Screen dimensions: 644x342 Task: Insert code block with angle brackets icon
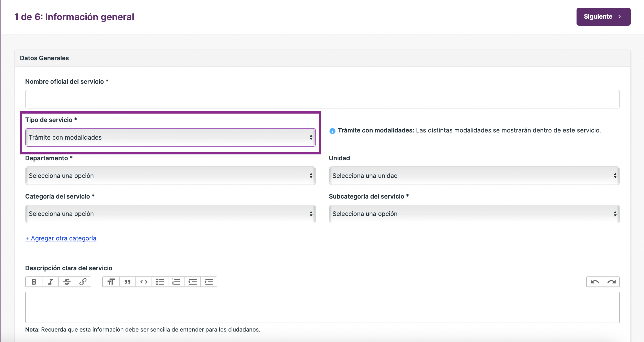(144, 282)
